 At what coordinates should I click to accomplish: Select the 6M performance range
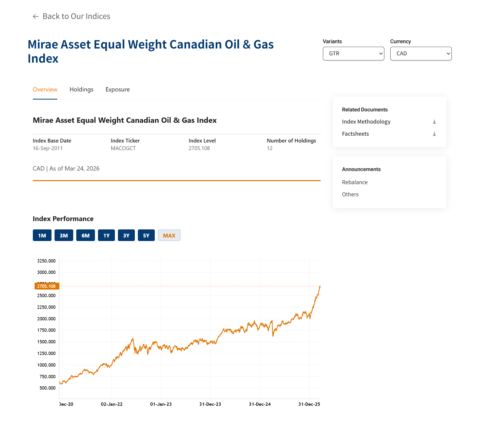[x=85, y=235]
